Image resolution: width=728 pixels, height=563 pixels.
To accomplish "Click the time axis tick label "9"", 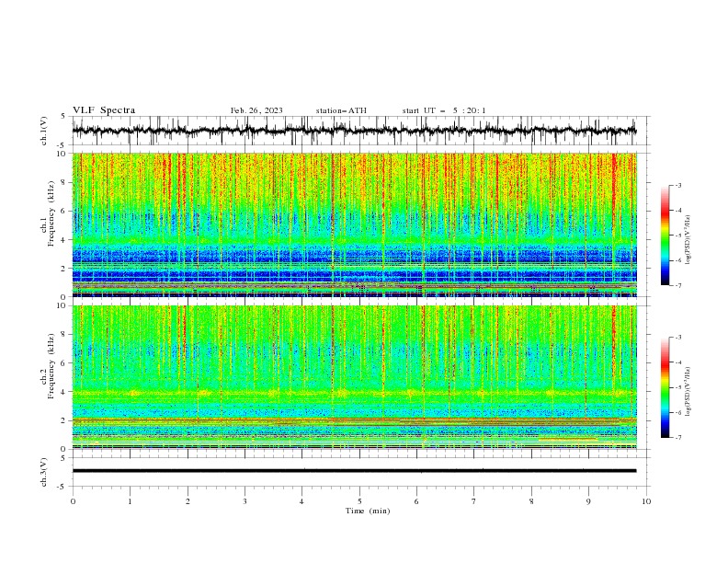I will (588, 501).
